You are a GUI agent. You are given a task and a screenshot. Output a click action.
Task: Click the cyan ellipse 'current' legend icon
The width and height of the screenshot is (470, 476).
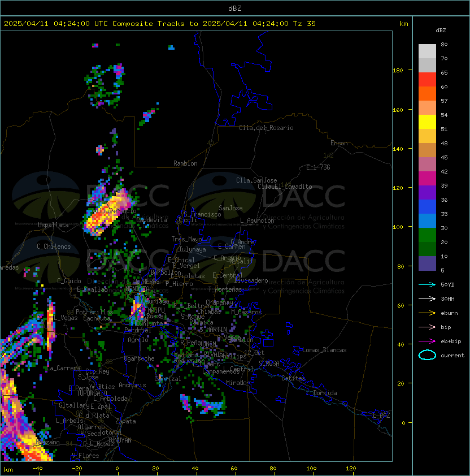tap(427, 355)
